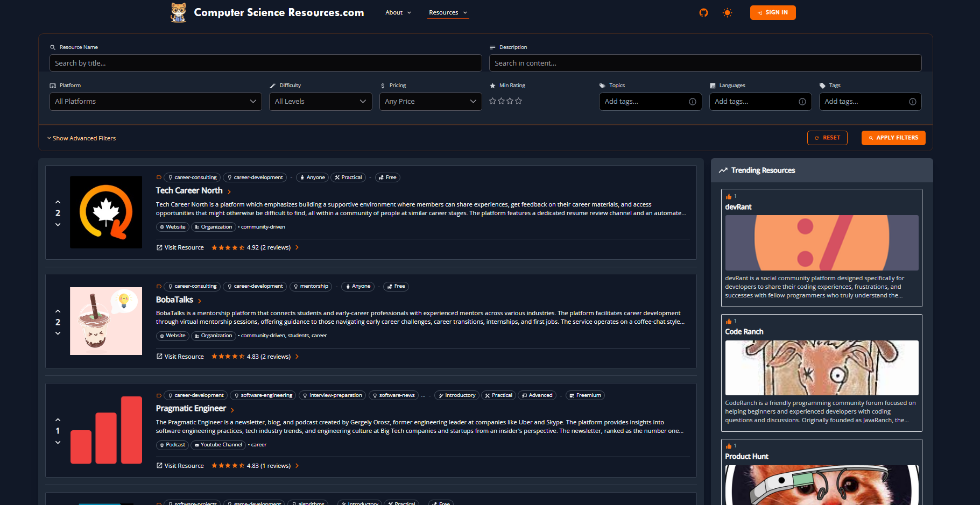
Task: Click the info icon next to Tags field
Action: tap(913, 101)
